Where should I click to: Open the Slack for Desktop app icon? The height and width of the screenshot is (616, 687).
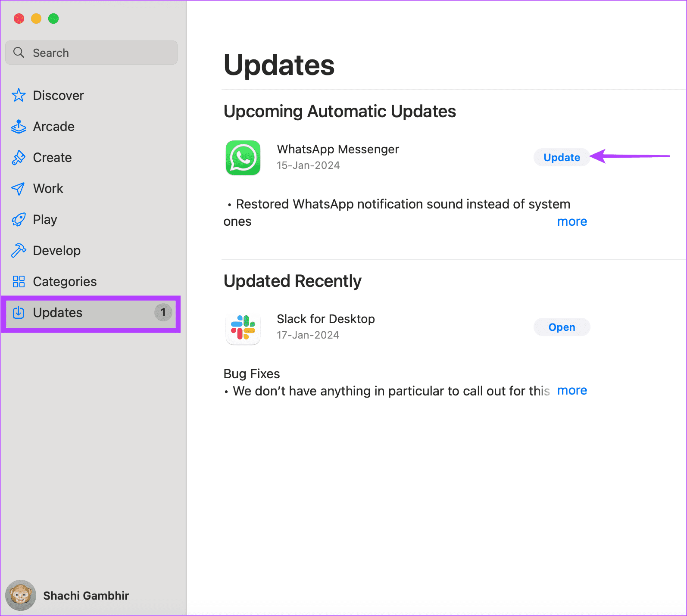(x=243, y=327)
